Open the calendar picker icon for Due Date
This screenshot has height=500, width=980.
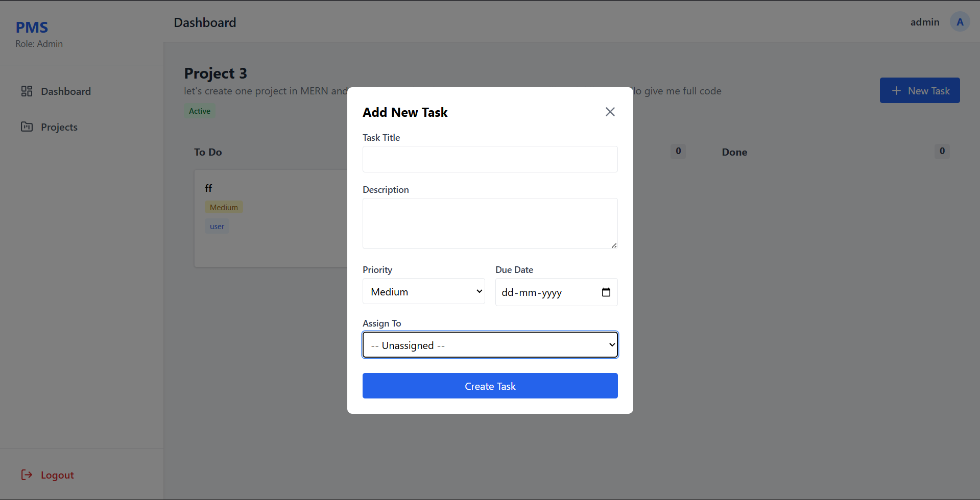pyautogui.click(x=606, y=292)
